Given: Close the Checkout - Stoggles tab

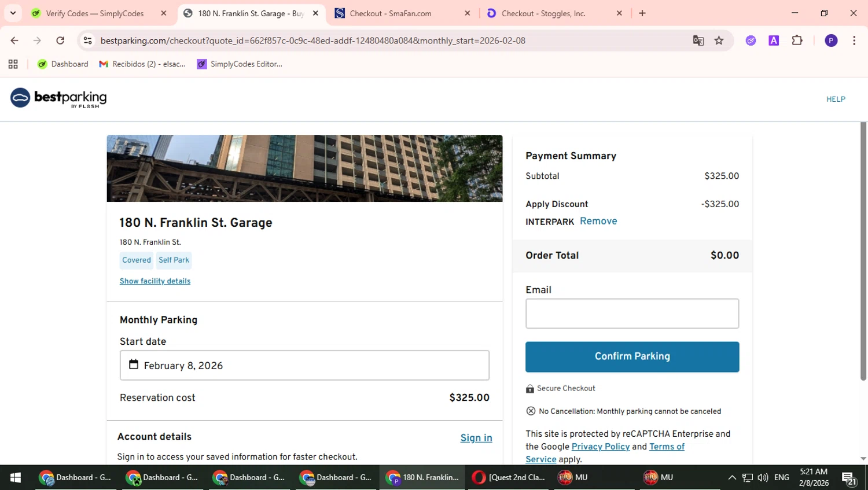Looking at the screenshot, I should [619, 13].
